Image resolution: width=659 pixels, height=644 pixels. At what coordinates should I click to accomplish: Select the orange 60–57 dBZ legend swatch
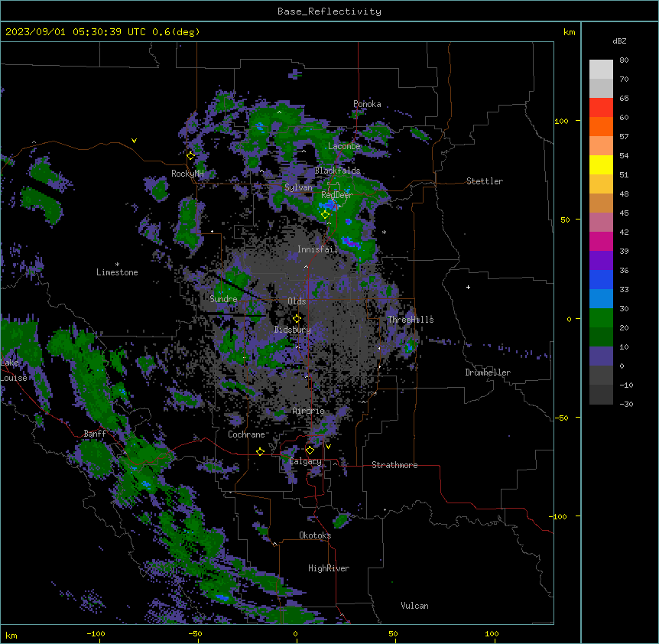[x=601, y=126]
